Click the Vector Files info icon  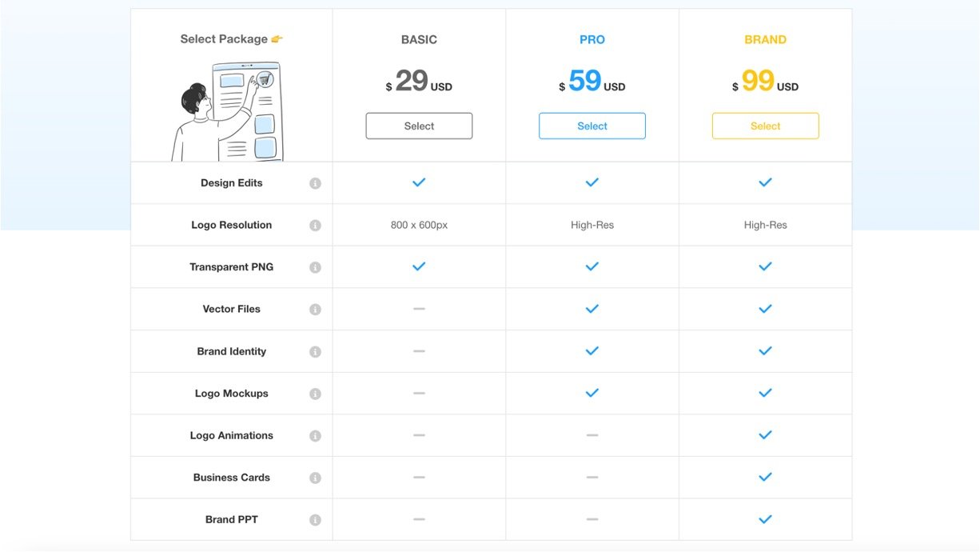(315, 310)
